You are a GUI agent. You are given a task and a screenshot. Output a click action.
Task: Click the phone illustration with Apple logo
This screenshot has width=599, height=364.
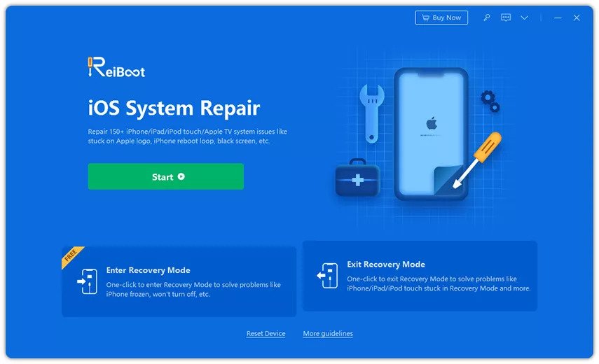(432, 134)
